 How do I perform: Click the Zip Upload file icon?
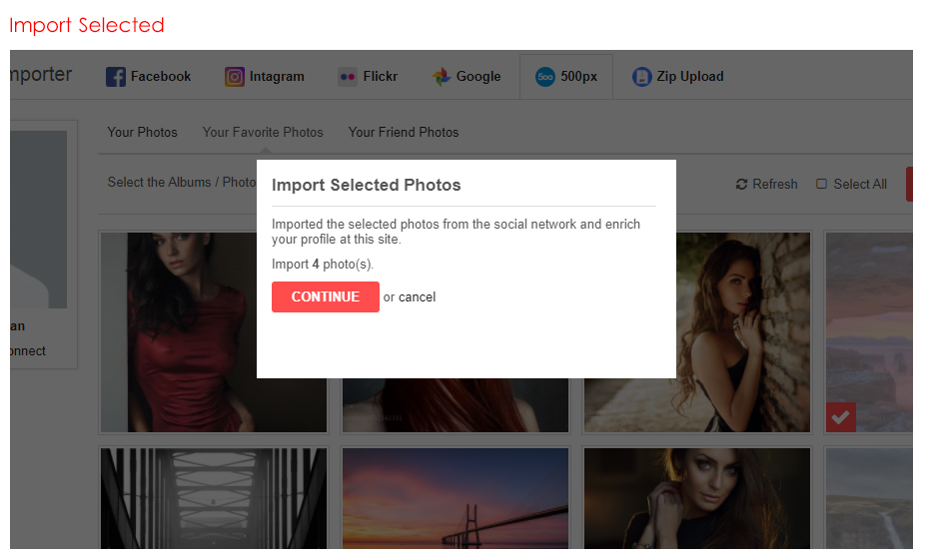642,77
